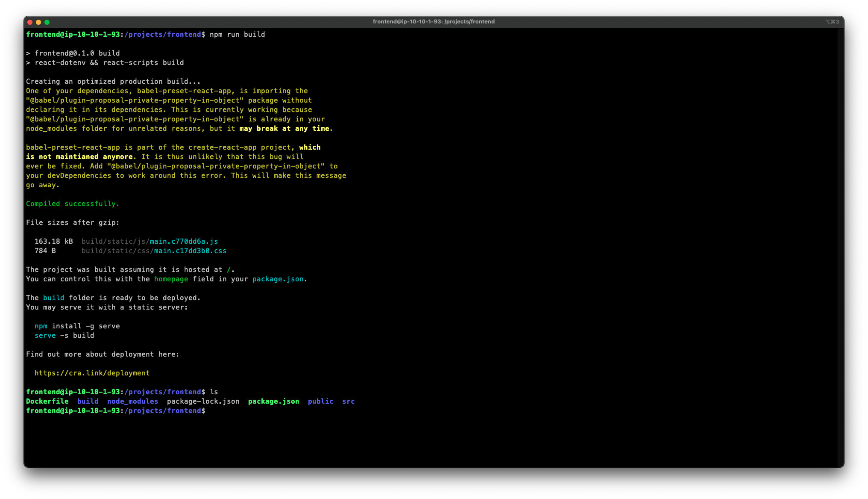
Task: Click the build directory in ls output
Action: click(x=88, y=402)
